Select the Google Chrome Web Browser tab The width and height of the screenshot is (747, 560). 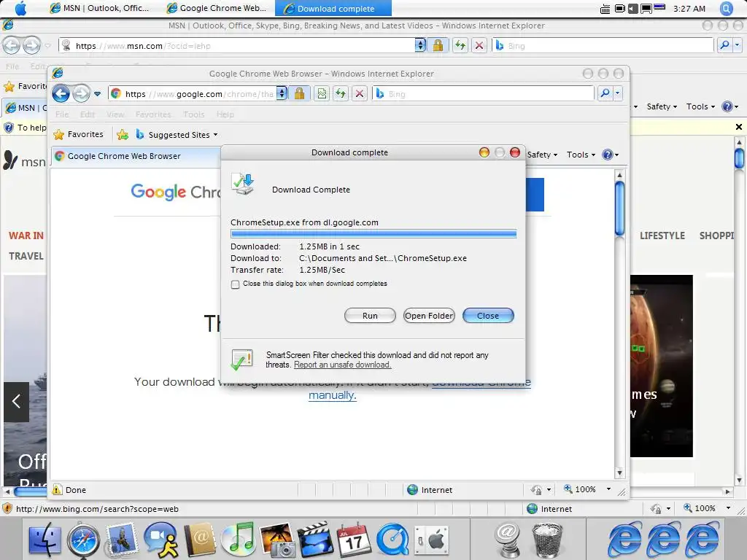[x=136, y=156]
